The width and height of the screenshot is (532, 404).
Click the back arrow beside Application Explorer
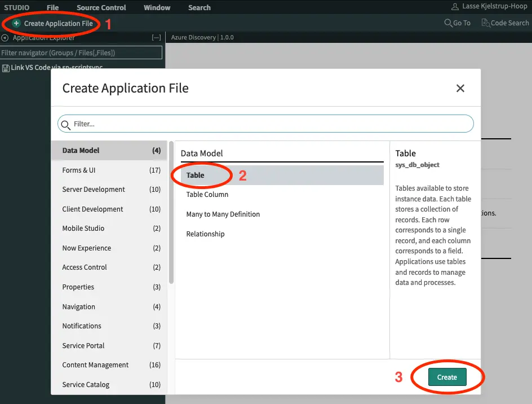(x=5, y=38)
